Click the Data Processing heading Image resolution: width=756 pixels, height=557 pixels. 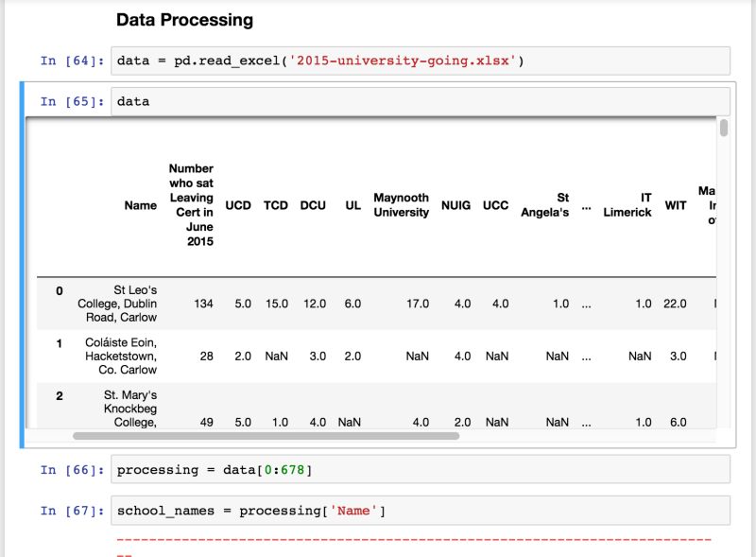coord(185,19)
